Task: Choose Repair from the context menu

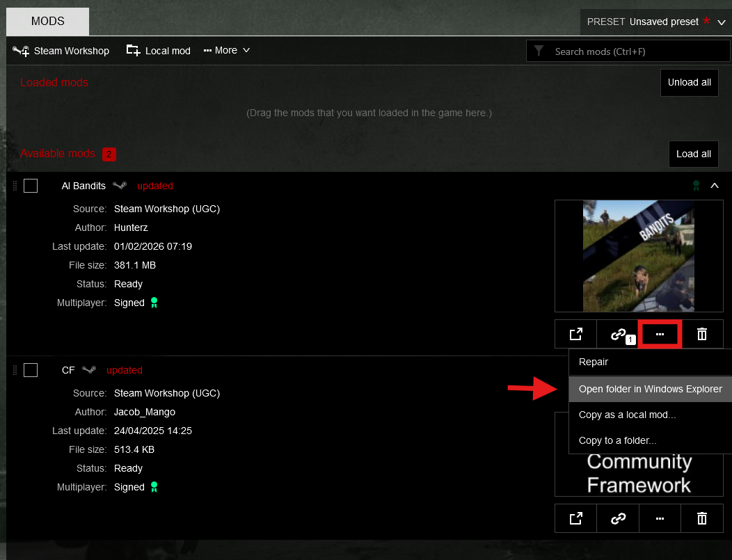Action: tap(651, 362)
